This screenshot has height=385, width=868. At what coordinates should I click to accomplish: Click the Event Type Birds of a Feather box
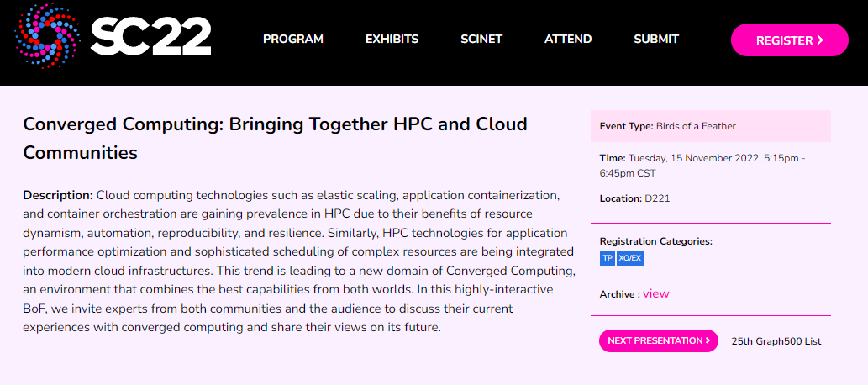[711, 126]
